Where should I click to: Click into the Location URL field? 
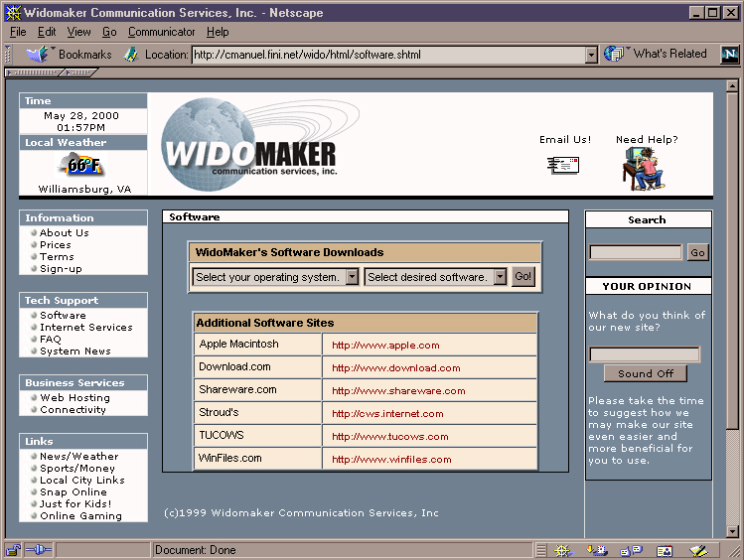click(x=388, y=55)
